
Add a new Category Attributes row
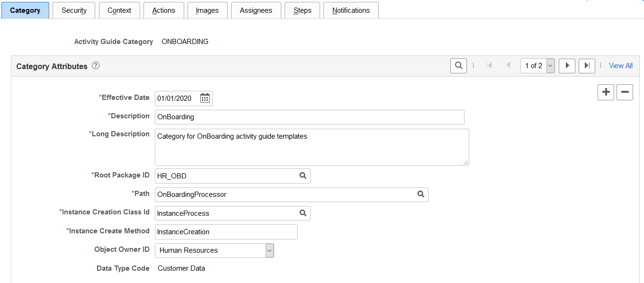(x=606, y=92)
